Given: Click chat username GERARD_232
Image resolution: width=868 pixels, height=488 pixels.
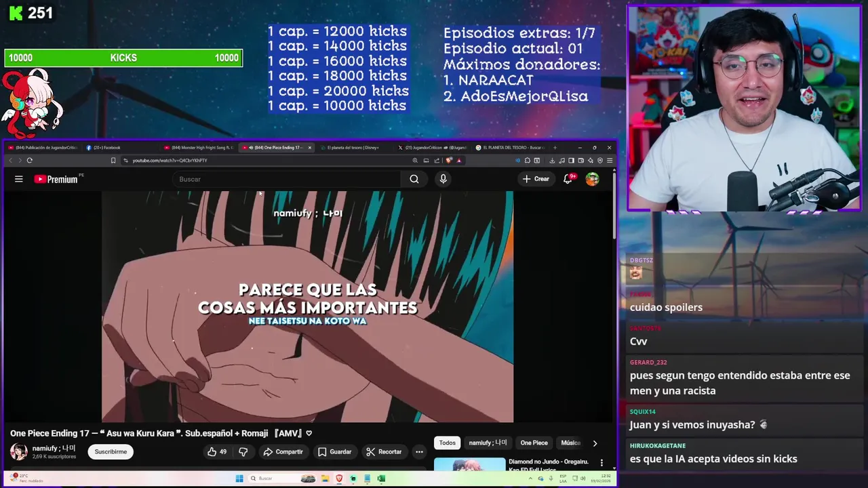Looking at the screenshot, I should (x=648, y=362).
